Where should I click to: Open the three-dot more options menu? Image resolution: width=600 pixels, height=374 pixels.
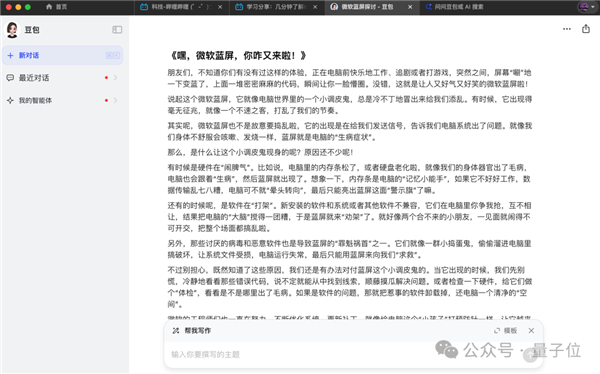click(567, 29)
